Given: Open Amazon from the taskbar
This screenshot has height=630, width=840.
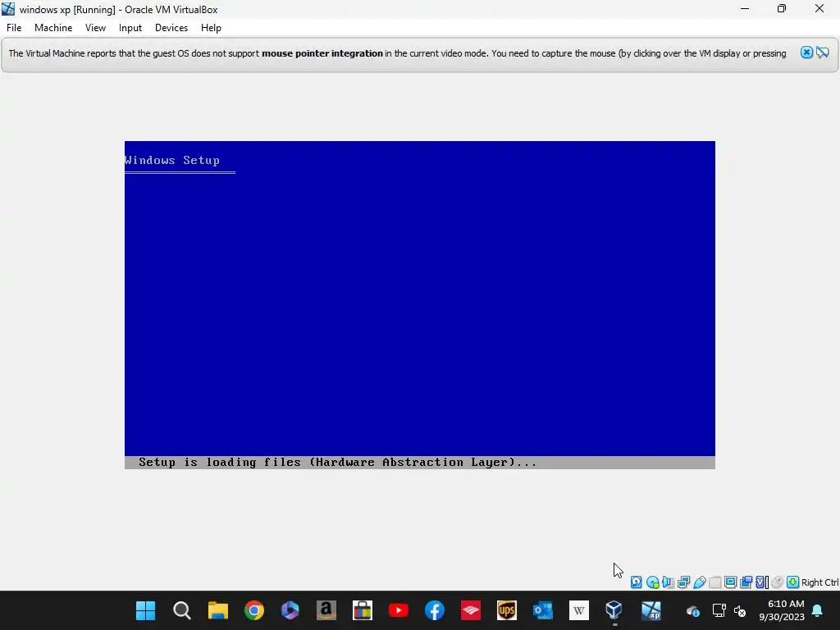Looking at the screenshot, I should click(326, 610).
